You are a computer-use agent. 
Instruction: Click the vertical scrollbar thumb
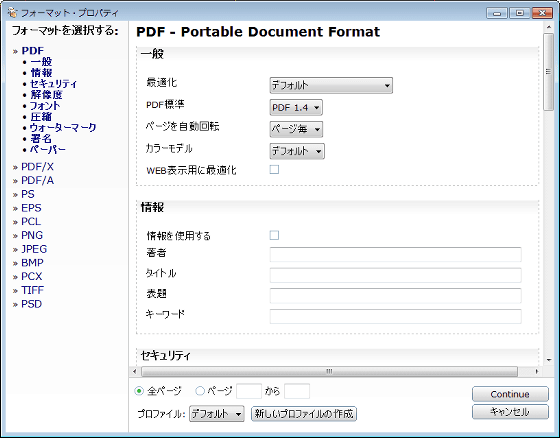(549, 72)
